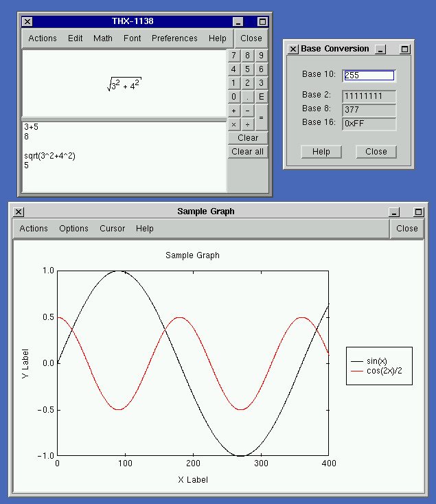Click X icon of Base Conversion window
Image resolution: width=436 pixels, height=504 pixels.
(292, 49)
